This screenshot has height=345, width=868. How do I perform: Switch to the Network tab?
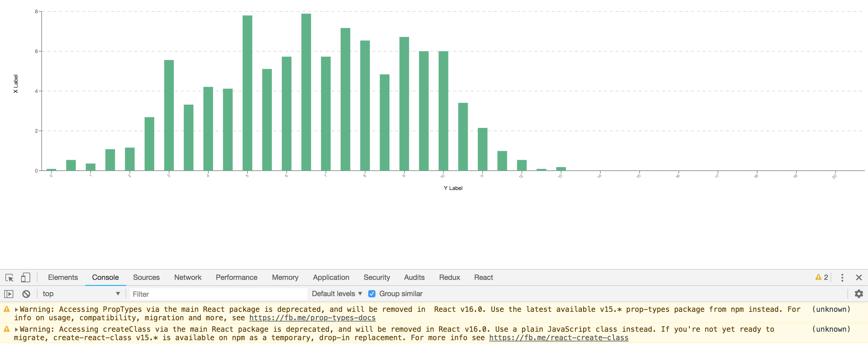188,277
